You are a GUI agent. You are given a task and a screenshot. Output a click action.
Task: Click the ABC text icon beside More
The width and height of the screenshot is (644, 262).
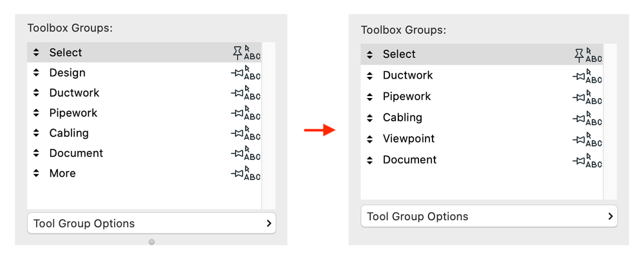click(252, 174)
